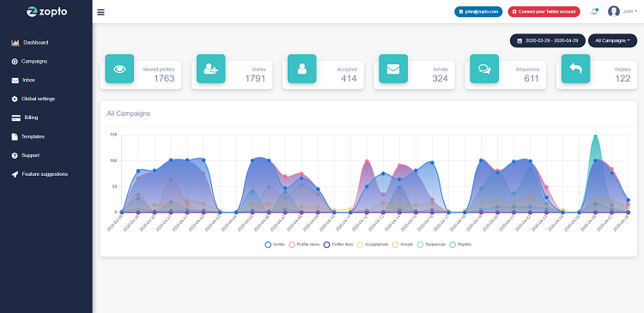Click the All Campaigns chart heading
This screenshot has height=313, width=644.
[129, 114]
